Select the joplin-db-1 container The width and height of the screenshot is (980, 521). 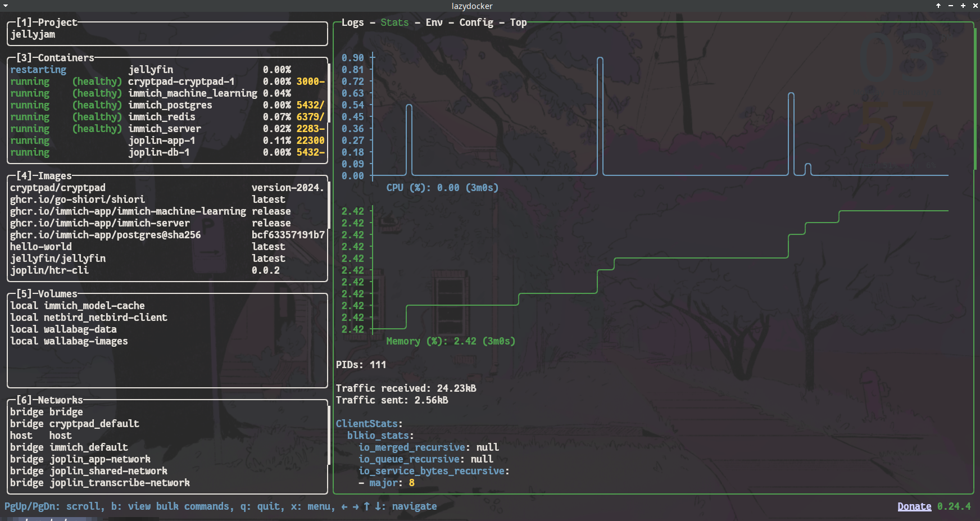pyautogui.click(x=167, y=152)
